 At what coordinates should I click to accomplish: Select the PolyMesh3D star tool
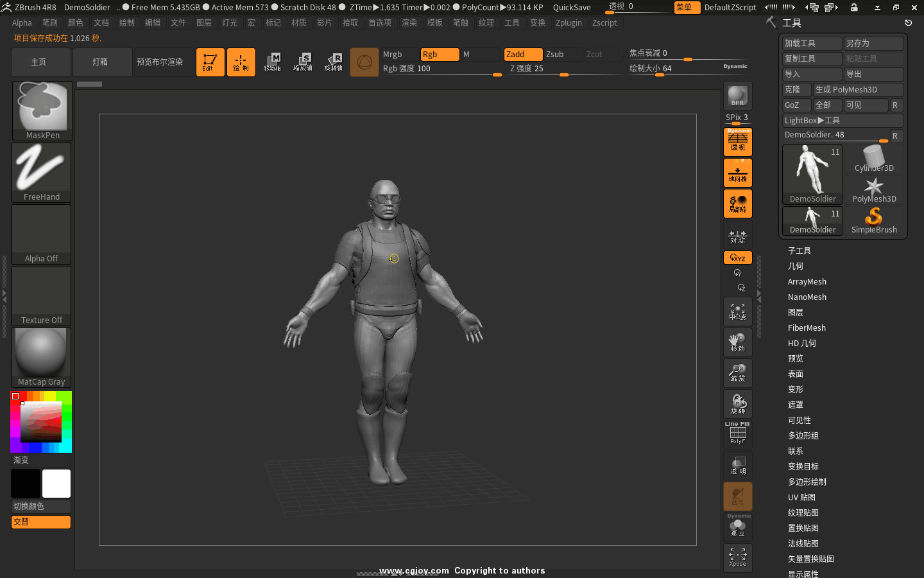874,190
